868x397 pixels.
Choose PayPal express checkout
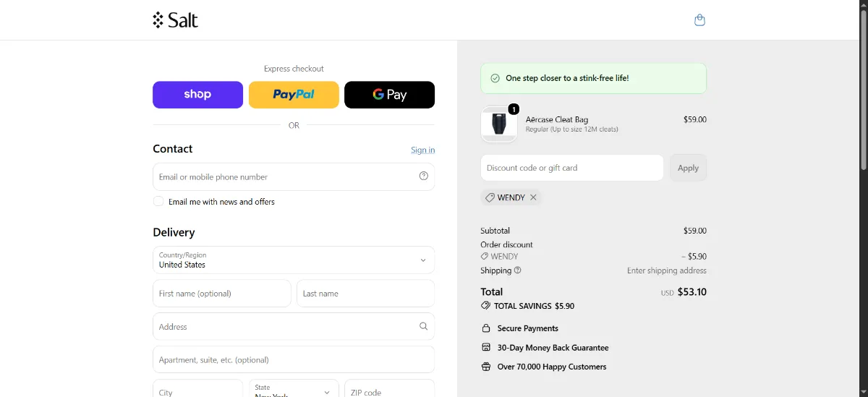(x=294, y=95)
